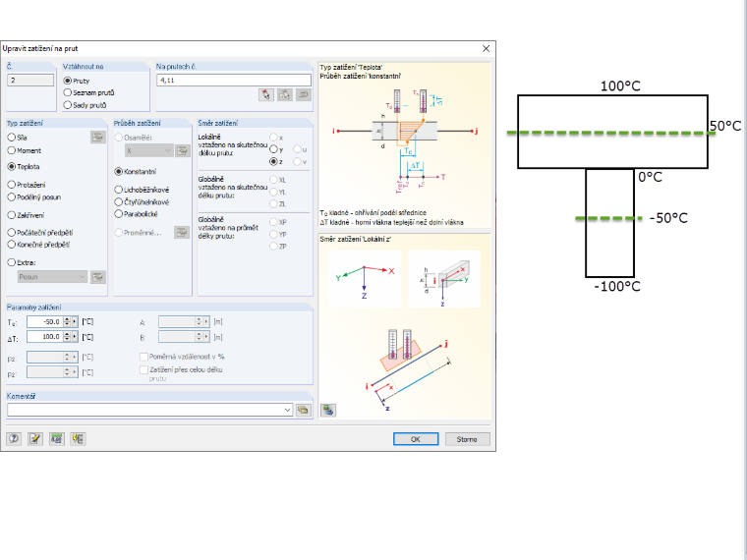The width and height of the screenshot is (747, 560).
Task: Select the Sady prutů radio option
Action: pyautogui.click(x=68, y=105)
